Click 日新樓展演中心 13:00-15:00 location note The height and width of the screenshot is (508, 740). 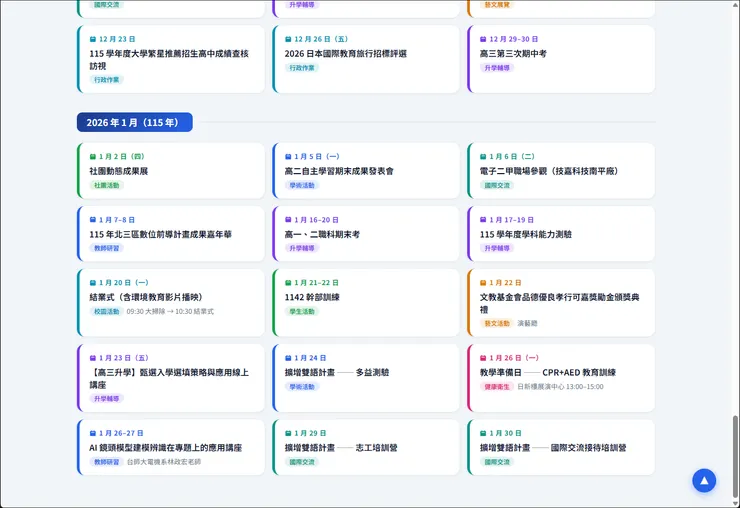pyautogui.click(x=560, y=387)
